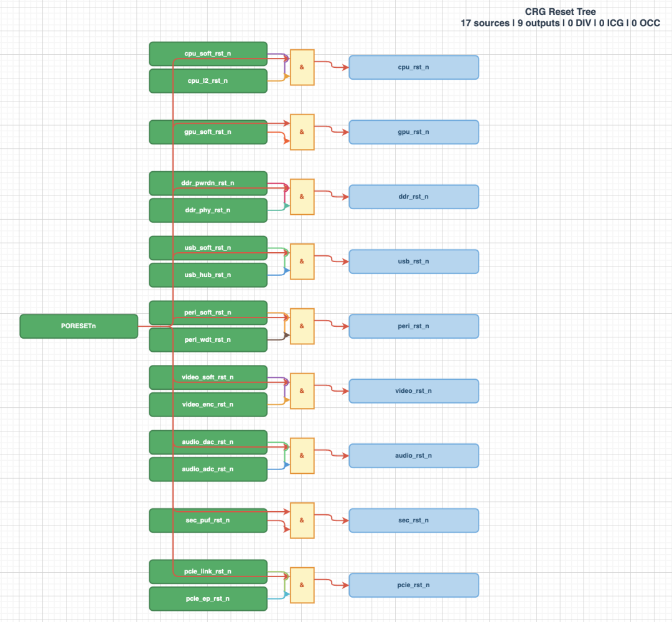Click the audio_adc_rst_n source block
This screenshot has height=622, width=672.
point(208,469)
